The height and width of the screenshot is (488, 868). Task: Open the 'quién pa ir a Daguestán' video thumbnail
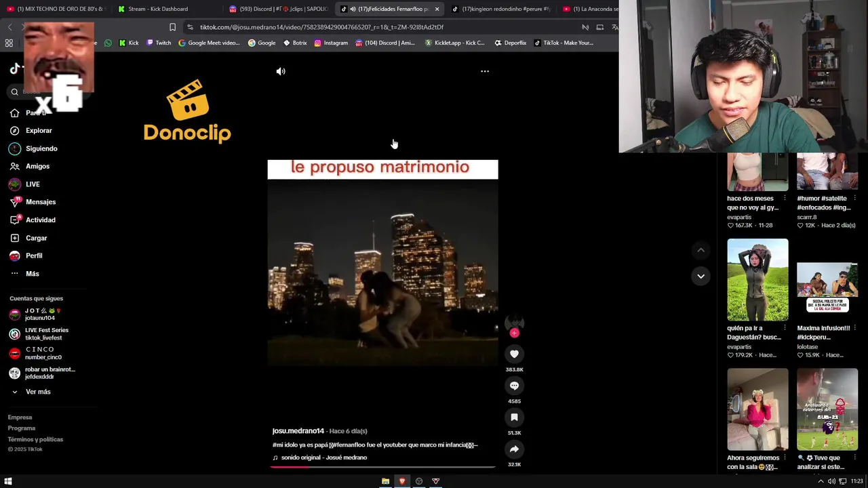[x=757, y=279]
